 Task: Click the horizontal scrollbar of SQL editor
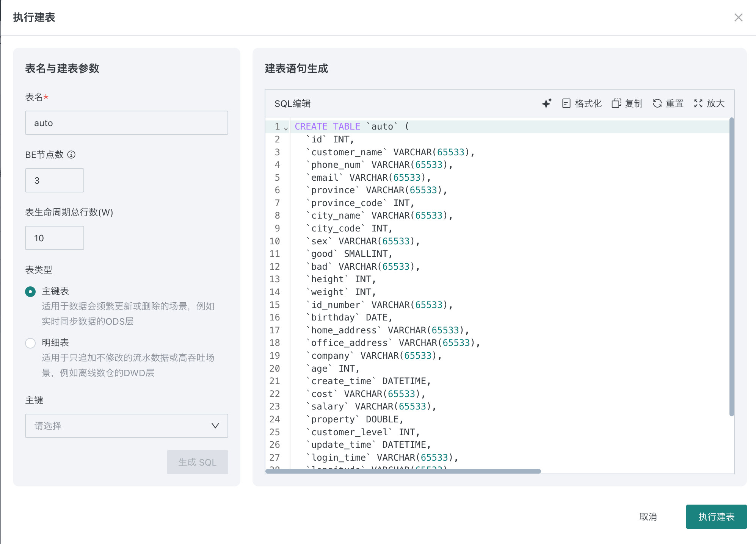tap(403, 471)
